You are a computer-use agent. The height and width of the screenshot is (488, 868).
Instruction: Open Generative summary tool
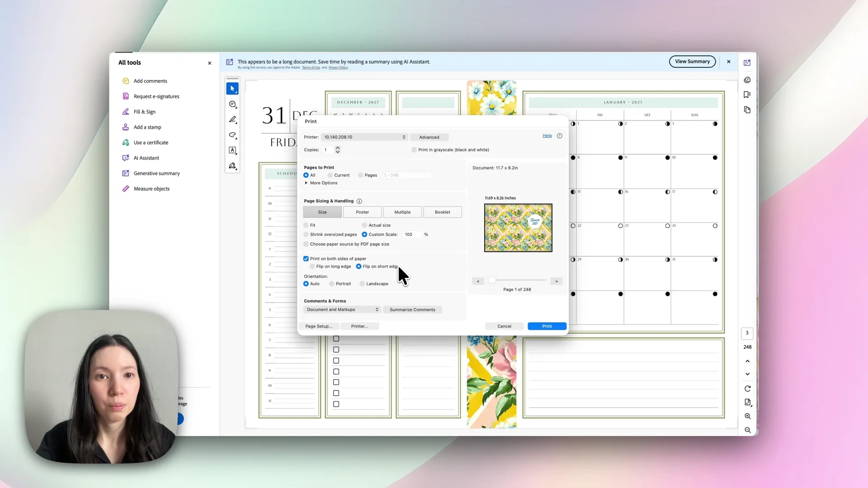tap(151, 173)
